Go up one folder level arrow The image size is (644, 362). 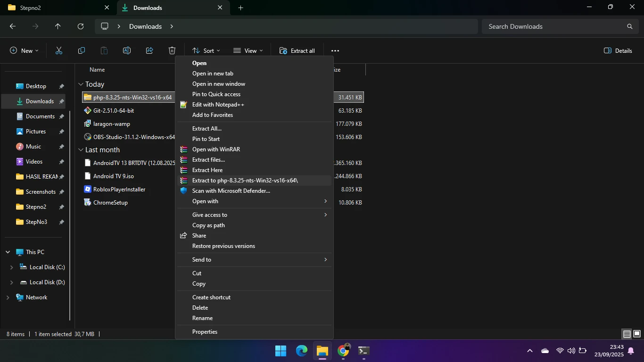(58, 26)
